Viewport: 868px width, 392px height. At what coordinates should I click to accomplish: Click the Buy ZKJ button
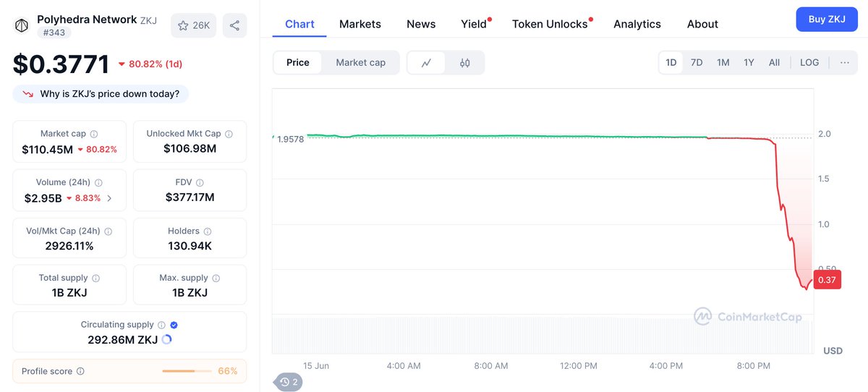point(827,20)
